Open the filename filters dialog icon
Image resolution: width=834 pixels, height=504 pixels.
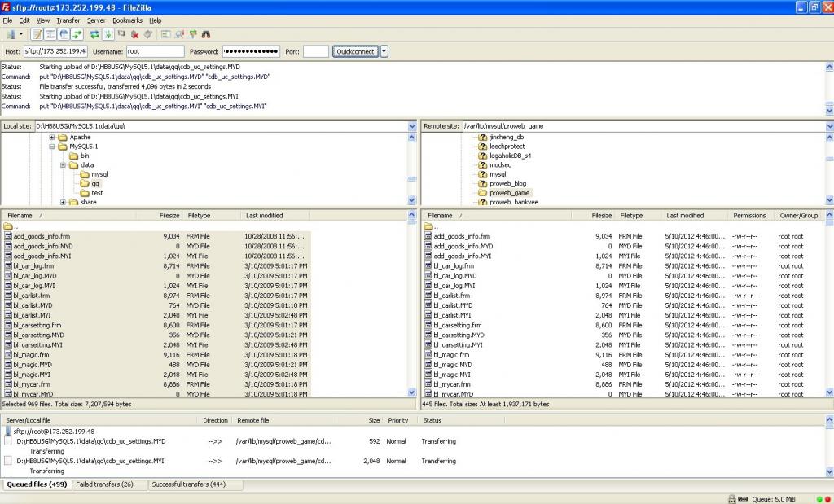point(165,34)
